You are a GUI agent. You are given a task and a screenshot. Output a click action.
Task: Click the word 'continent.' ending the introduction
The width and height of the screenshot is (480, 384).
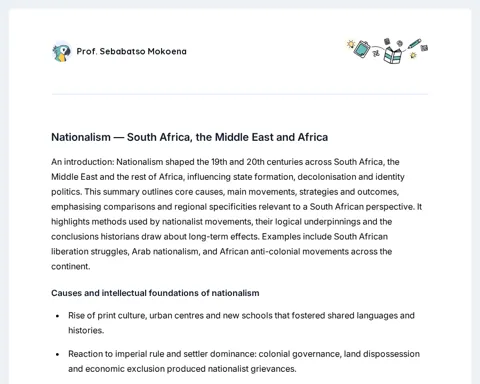[71, 267]
